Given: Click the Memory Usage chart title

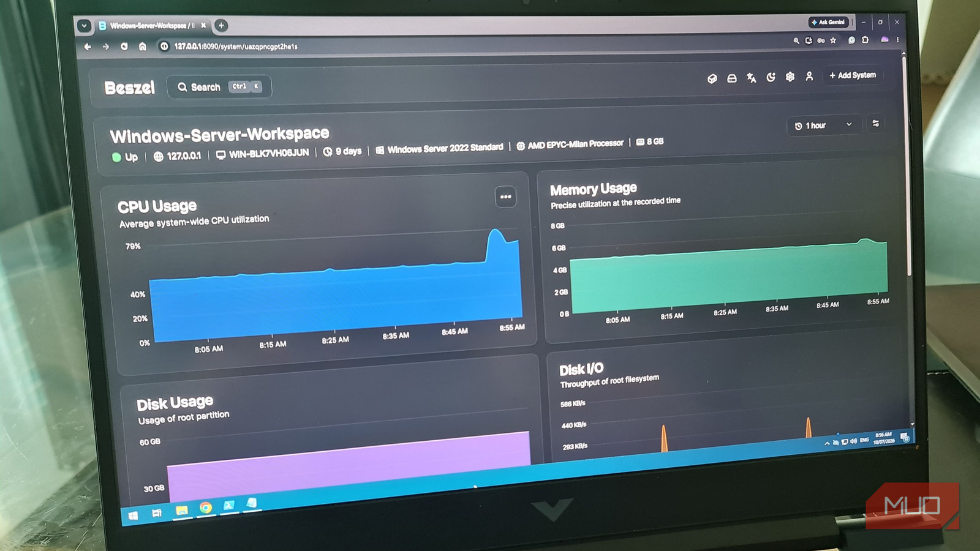Looking at the screenshot, I should click(x=594, y=189).
